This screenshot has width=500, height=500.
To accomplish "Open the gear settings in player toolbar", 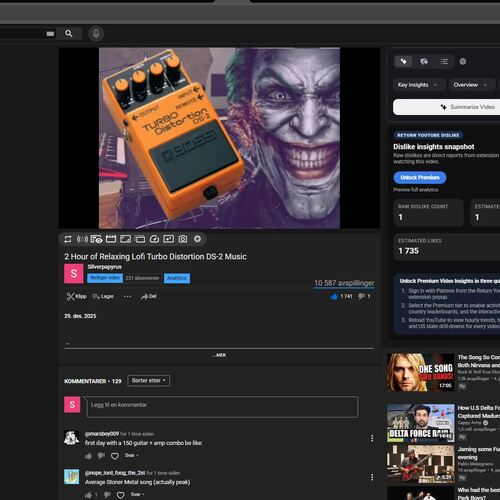I will click(197, 239).
